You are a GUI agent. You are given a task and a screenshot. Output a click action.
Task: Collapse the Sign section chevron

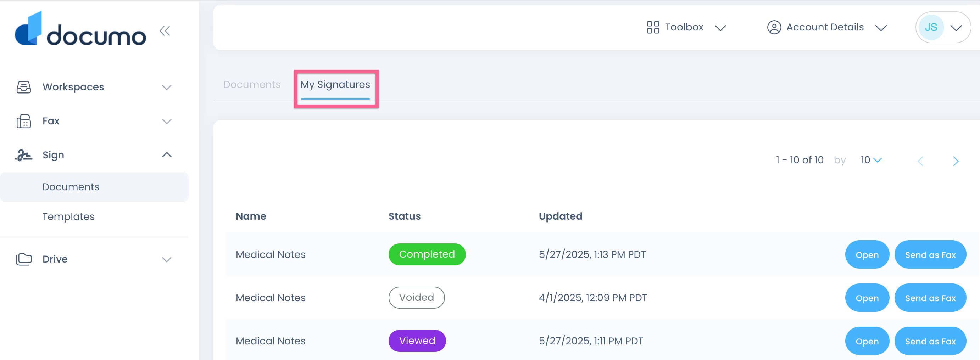point(167,155)
